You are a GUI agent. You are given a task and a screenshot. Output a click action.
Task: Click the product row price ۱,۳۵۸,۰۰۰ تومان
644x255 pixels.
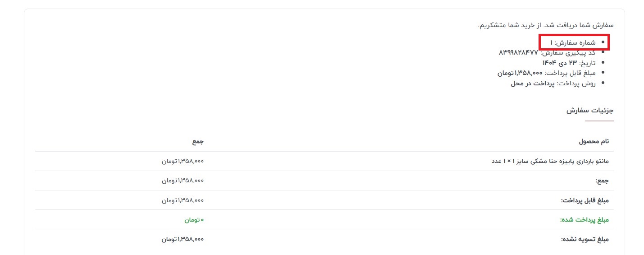(x=183, y=161)
